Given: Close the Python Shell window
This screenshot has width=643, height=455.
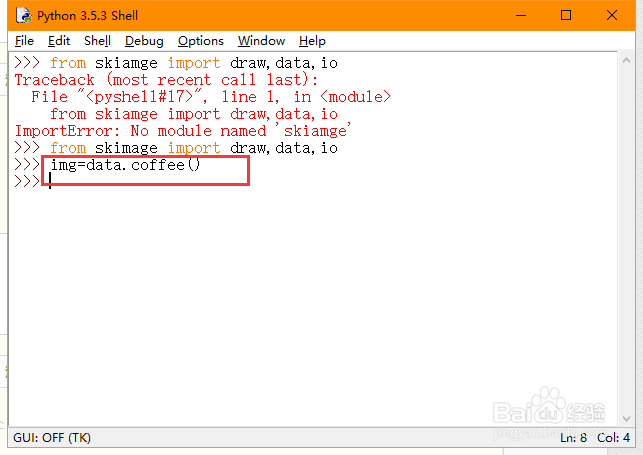Looking at the screenshot, I should click(612, 16).
